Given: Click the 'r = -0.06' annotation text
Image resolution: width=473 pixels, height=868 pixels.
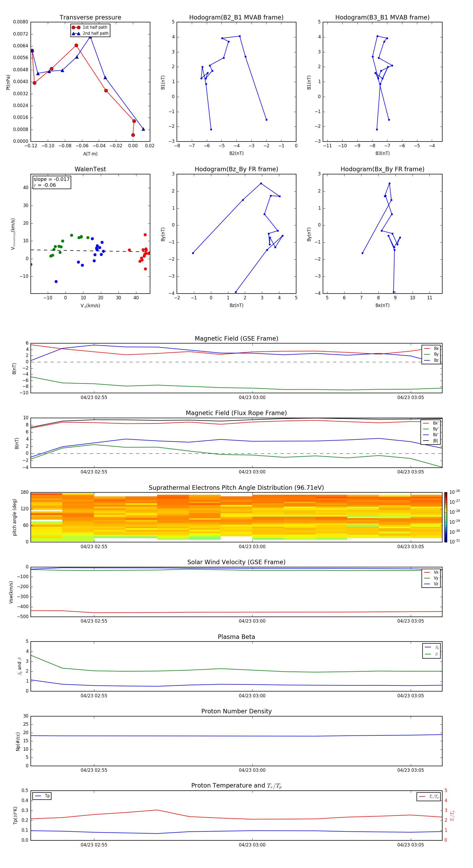Looking at the screenshot, I should coord(45,185).
